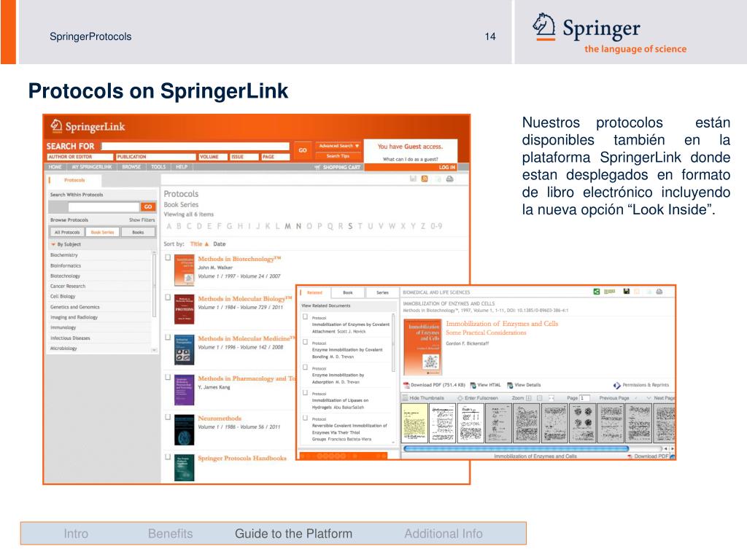Switch to the Series tab in protocol view
The width and height of the screenshot is (747, 560).
[x=382, y=292]
